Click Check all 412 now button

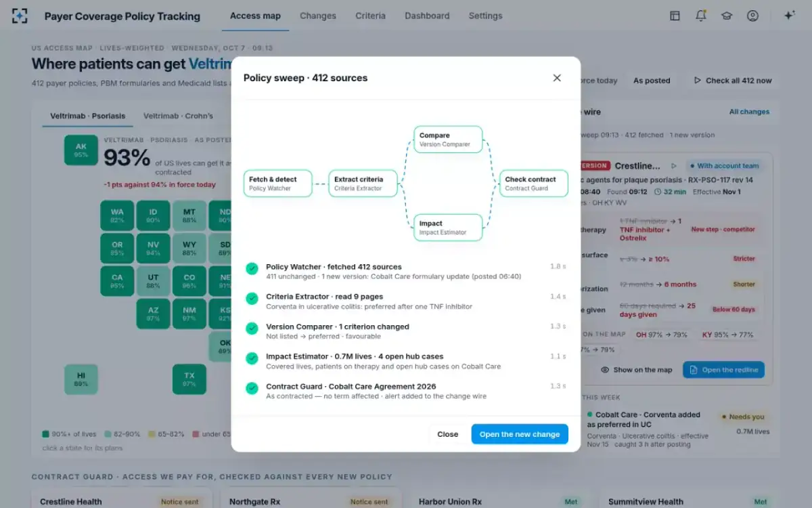(x=733, y=81)
